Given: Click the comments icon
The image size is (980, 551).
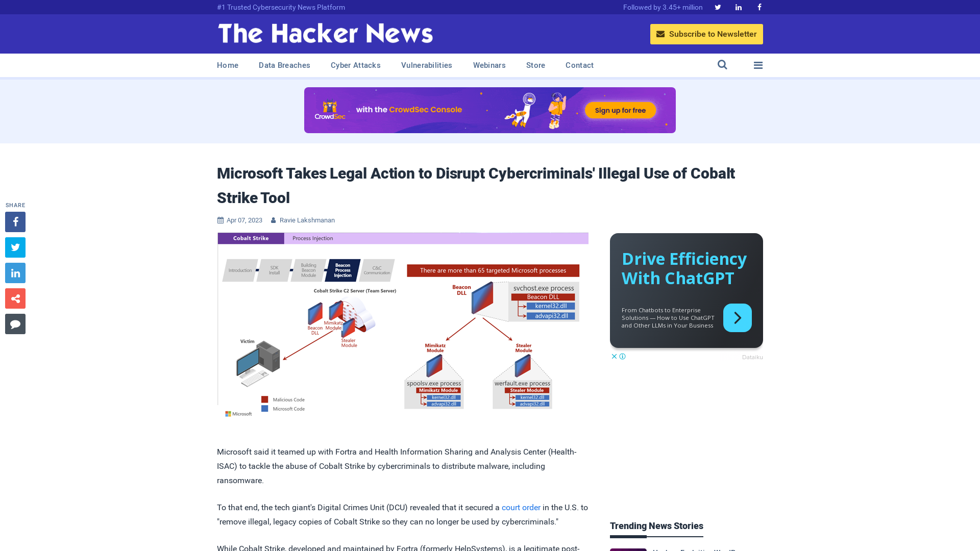Looking at the screenshot, I should [x=15, y=323].
